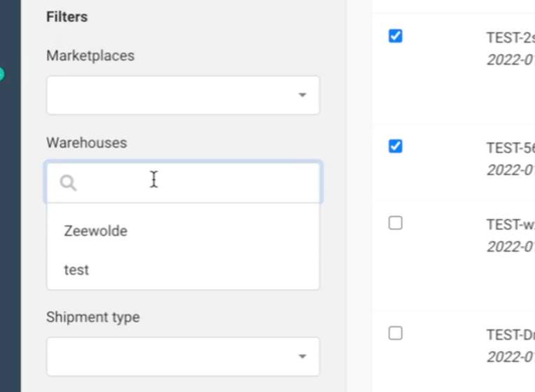The width and height of the screenshot is (535, 392).
Task: Choose the 'test' warehouse option
Action: point(77,270)
